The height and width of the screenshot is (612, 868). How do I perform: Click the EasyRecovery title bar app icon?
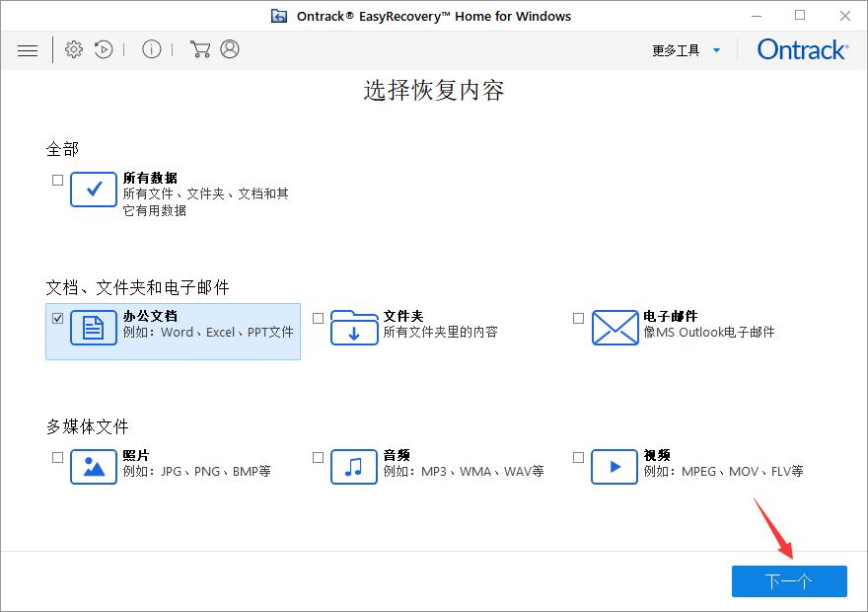click(279, 16)
